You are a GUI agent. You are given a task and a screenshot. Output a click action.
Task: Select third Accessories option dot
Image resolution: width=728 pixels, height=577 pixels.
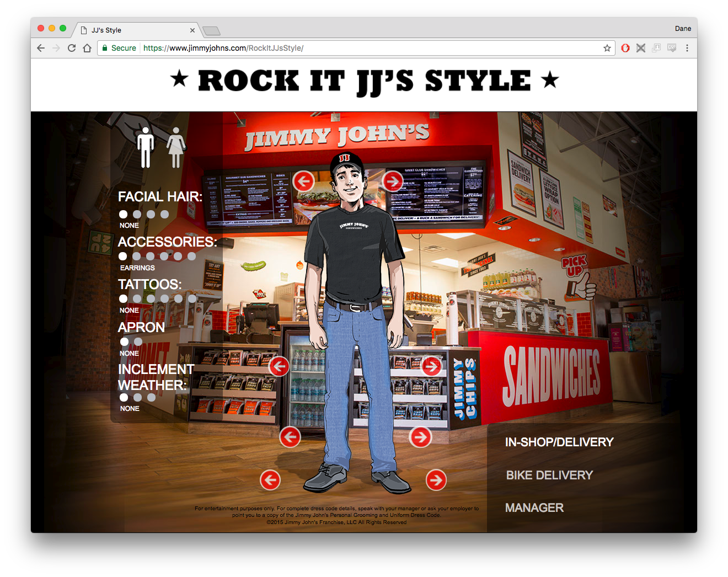tap(150, 256)
